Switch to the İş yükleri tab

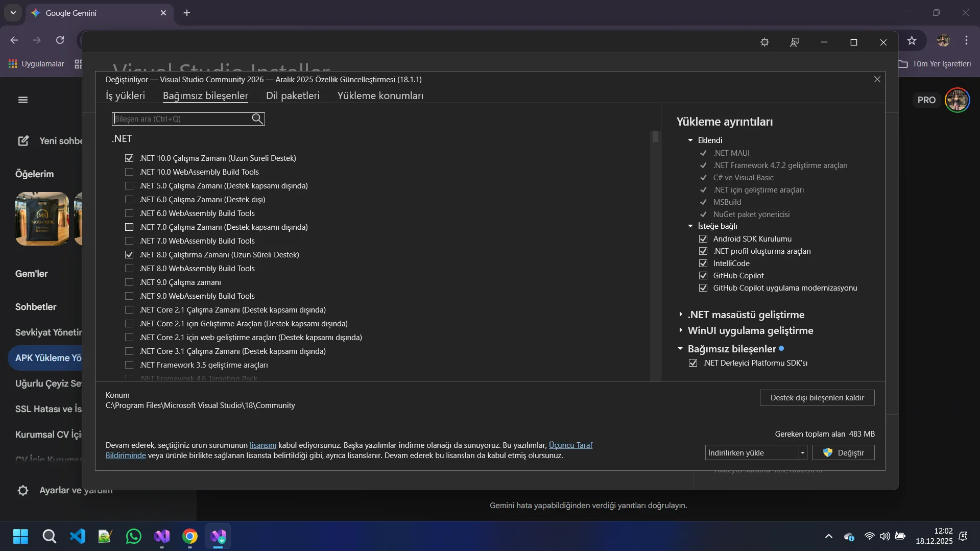tap(125, 96)
